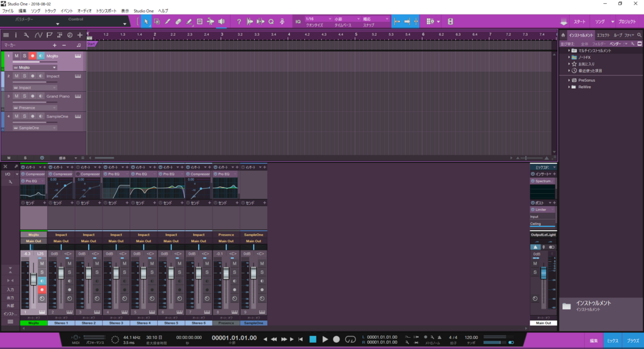Image resolution: width=644 pixels, height=349 pixels.
Task: Show automation curve icon
Action: click(x=38, y=35)
